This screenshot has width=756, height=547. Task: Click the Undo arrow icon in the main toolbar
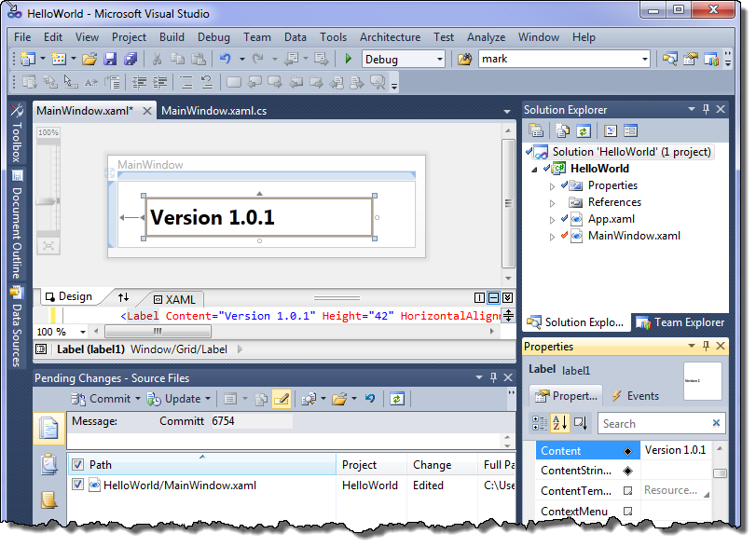225,59
